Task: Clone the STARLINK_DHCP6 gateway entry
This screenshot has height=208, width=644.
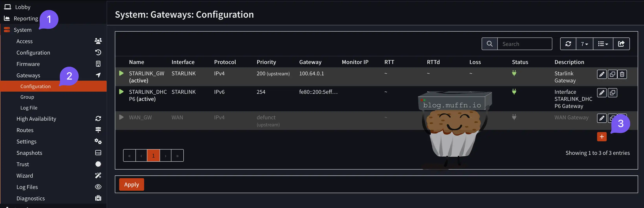Action: click(612, 93)
